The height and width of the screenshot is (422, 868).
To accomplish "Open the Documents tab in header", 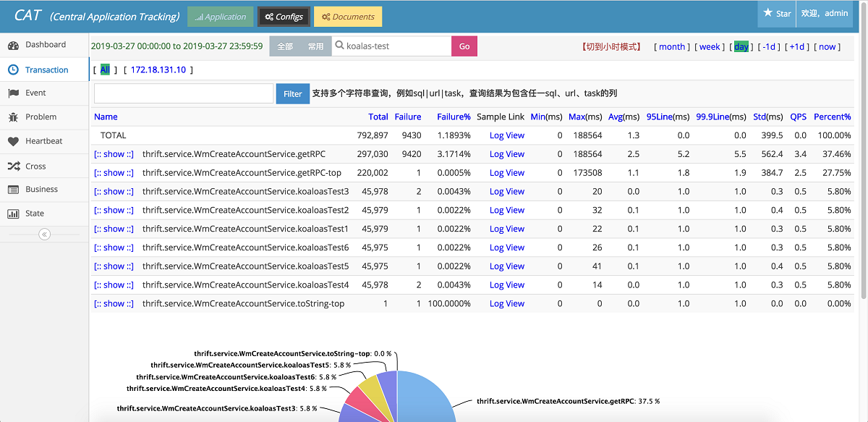I will point(348,17).
